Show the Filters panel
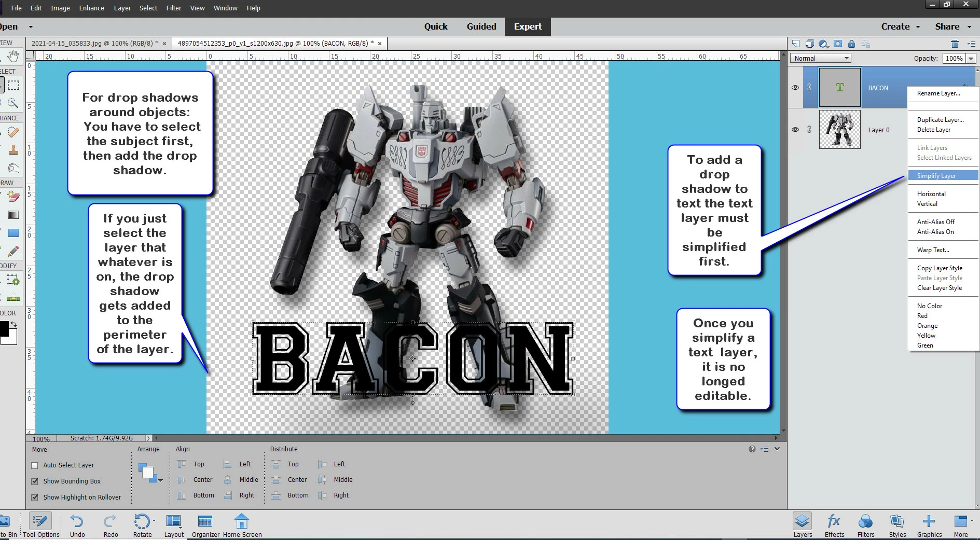This screenshot has width=980, height=540. [865, 525]
